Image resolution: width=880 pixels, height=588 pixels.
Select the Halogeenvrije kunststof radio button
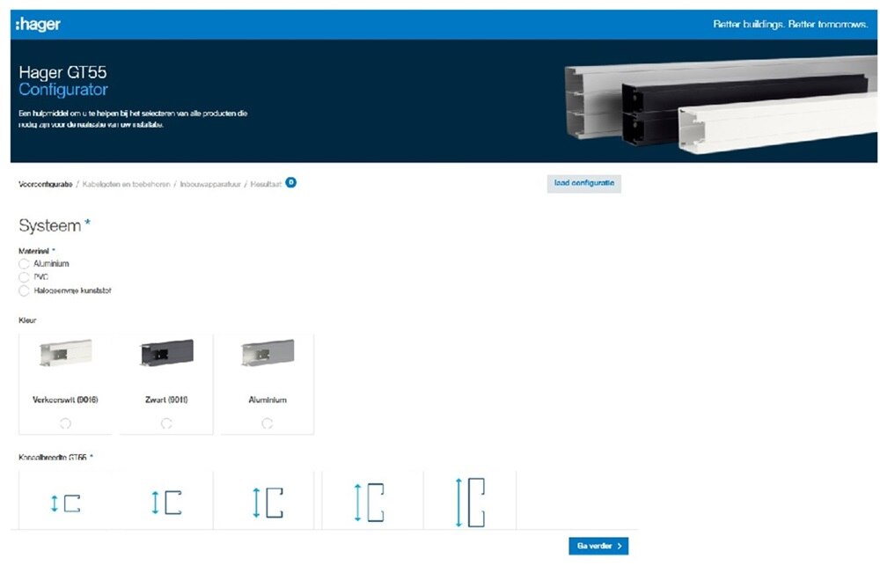click(24, 290)
